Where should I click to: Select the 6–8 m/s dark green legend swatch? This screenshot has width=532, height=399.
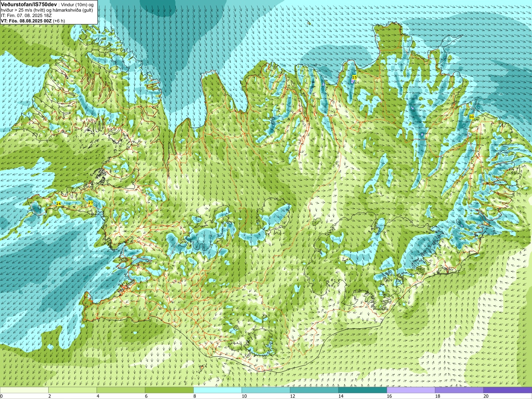169,390
